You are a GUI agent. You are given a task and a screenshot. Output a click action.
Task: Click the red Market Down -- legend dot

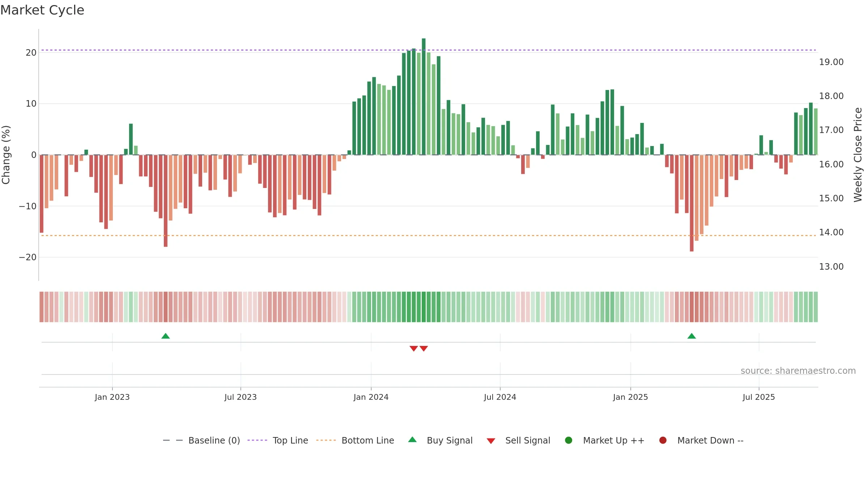tap(663, 440)
